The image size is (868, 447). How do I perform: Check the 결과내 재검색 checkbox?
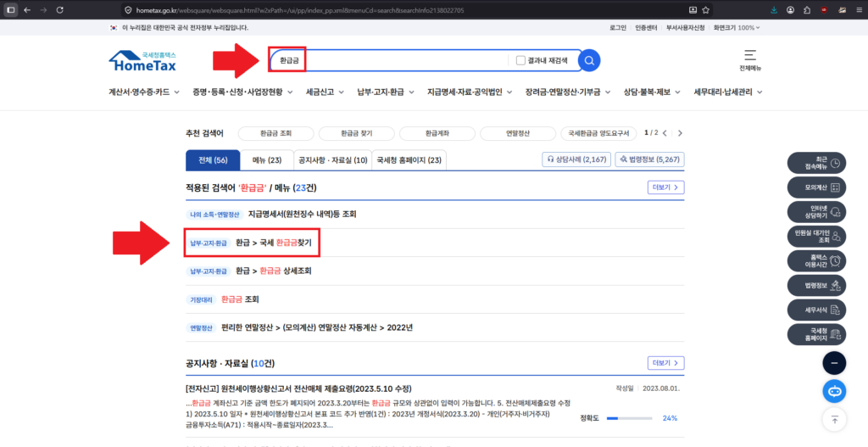click(520, 60)
